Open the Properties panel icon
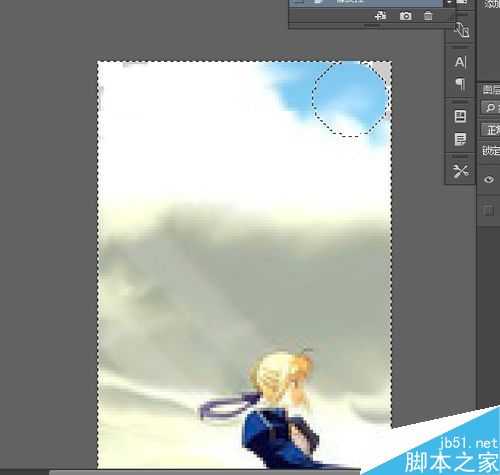Screen dimensions: 500x475 point(460,116)
